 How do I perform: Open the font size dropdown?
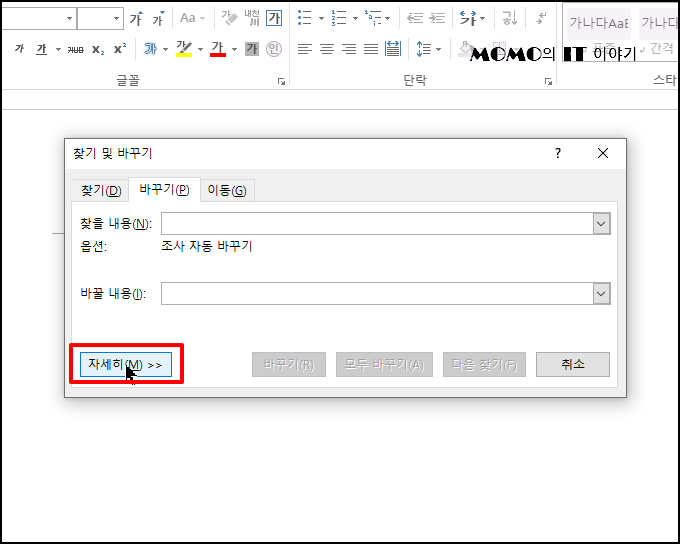point(116,18)
